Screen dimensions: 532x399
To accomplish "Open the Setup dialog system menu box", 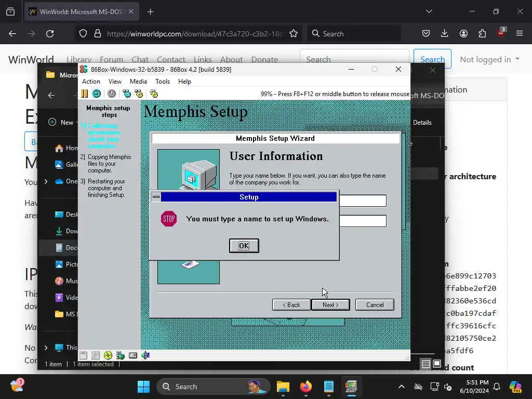I will pos(156,197).
